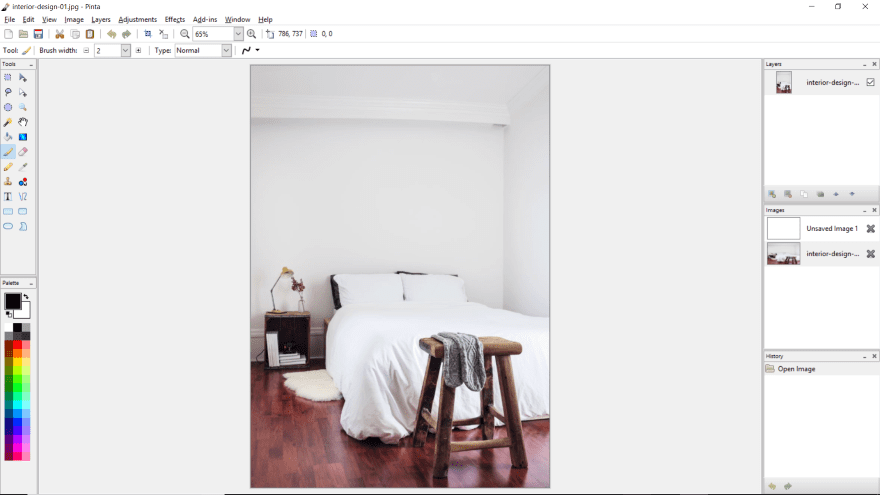Viewport: 880px width, 495px height.
Task: Create a new image from toolbar
Action: [8, 34]
